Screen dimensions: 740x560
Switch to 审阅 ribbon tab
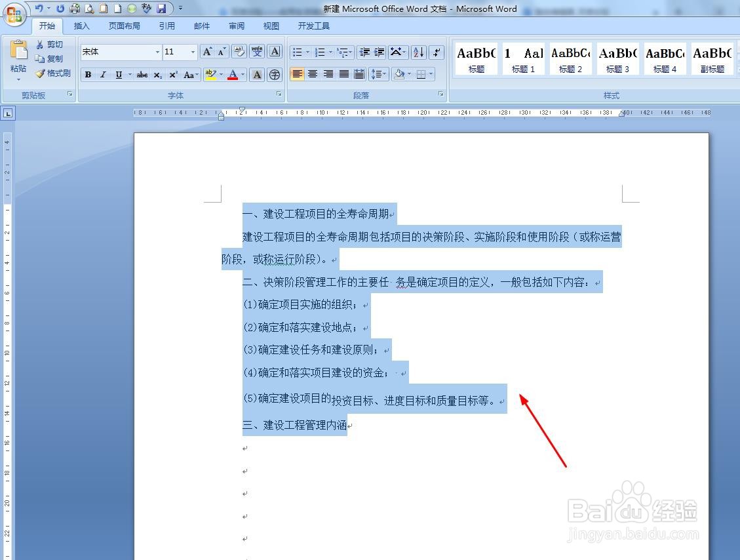pos(237,26)
